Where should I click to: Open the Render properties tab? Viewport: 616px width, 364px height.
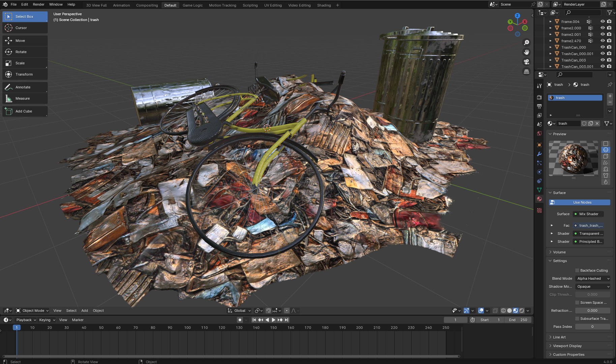click(x=539, y=97)
